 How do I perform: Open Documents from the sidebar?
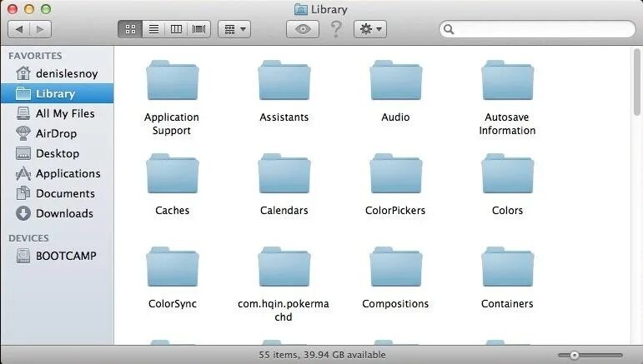pos(57,193)
